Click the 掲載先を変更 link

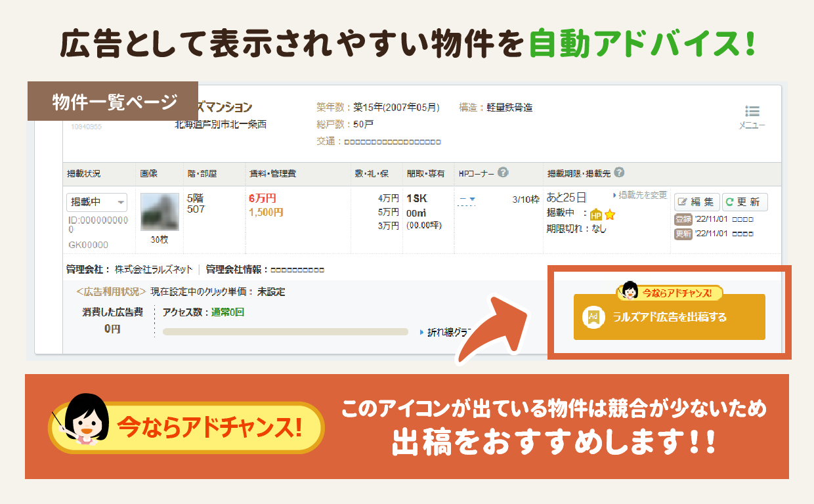[639, 196]
